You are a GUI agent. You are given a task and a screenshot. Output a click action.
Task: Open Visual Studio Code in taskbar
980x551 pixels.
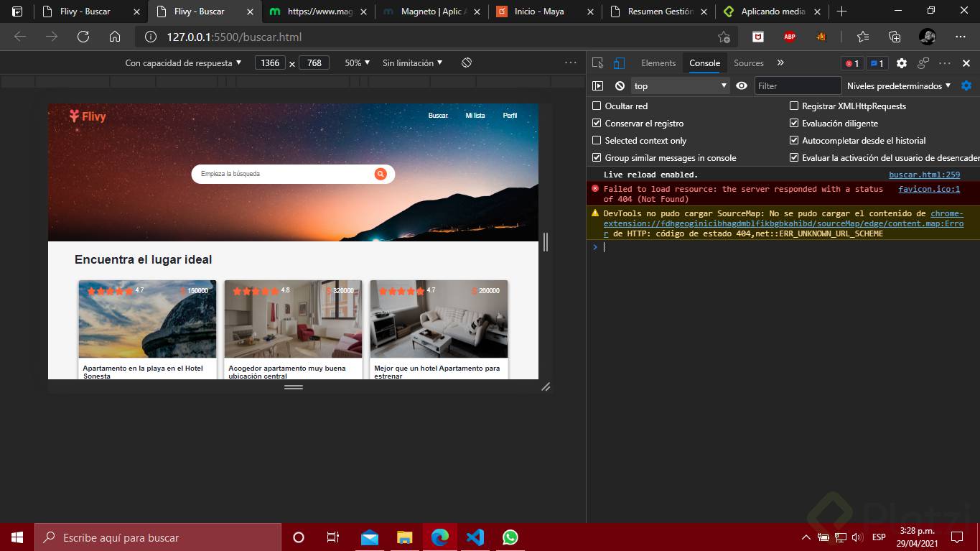tap(475, 537)
